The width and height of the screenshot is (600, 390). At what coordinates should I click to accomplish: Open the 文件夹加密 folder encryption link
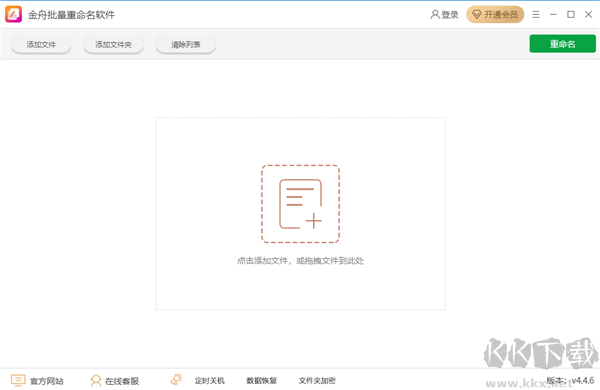coord(317,380)
